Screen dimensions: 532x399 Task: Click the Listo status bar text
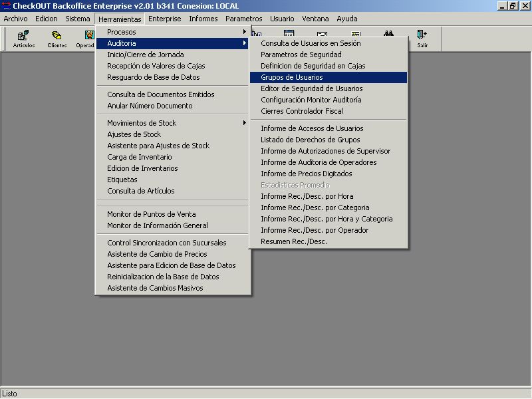coord(9,394)
